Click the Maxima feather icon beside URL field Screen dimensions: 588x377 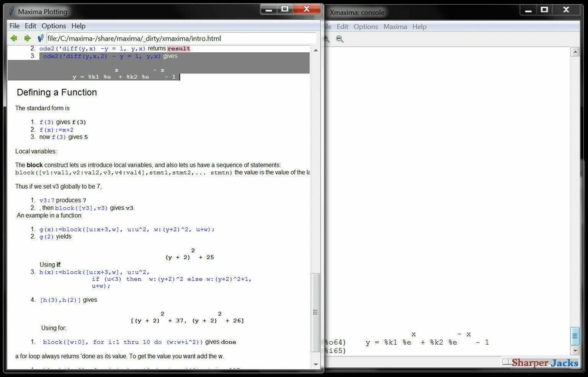point(41,38)
